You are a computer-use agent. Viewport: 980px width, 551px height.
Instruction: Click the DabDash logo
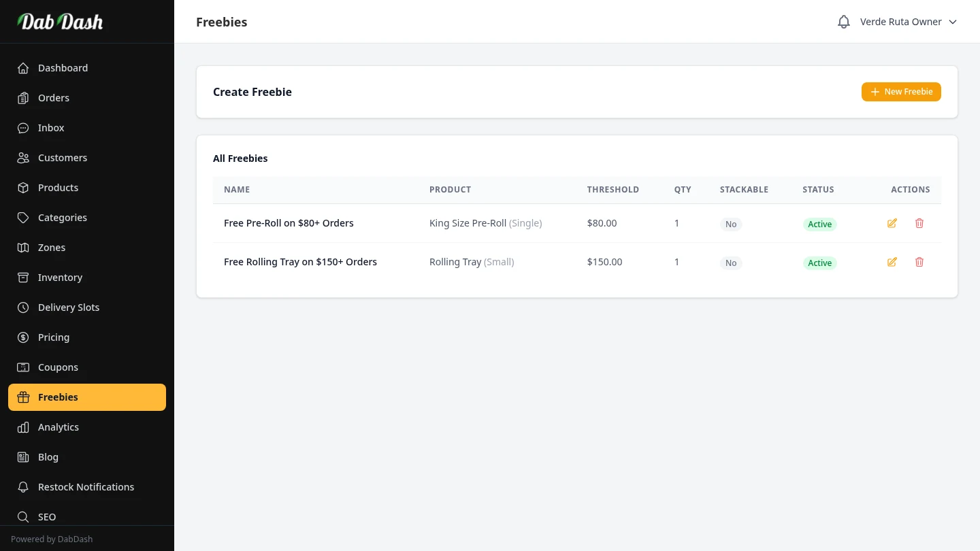60,22
